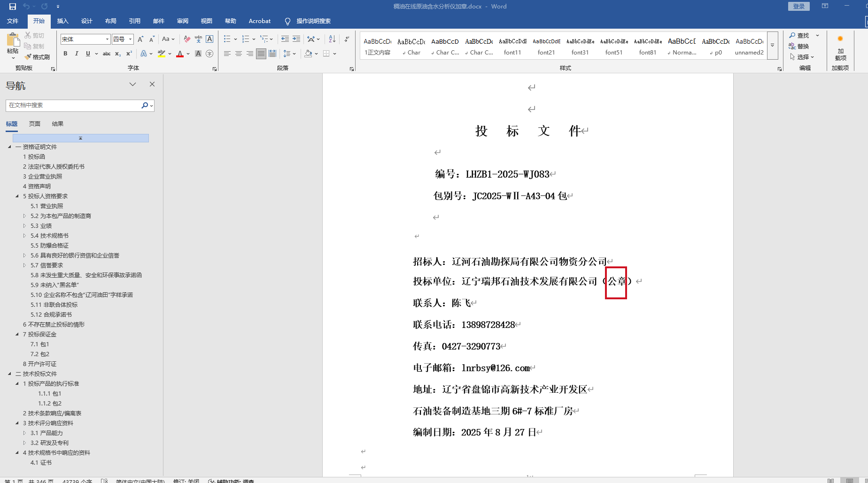Apply strikethrough formatting
This screenshot has height=483, width=868.
(107, 54)
